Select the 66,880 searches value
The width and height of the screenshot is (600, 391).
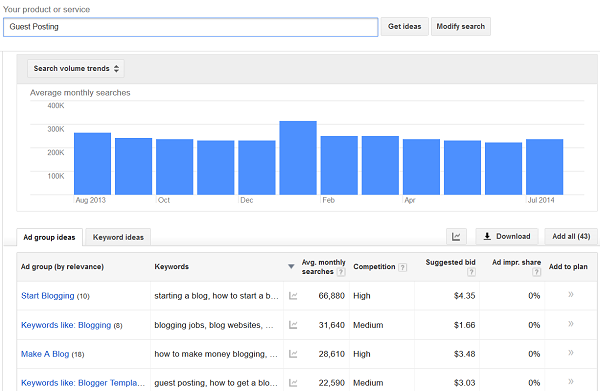pos(331,296)
